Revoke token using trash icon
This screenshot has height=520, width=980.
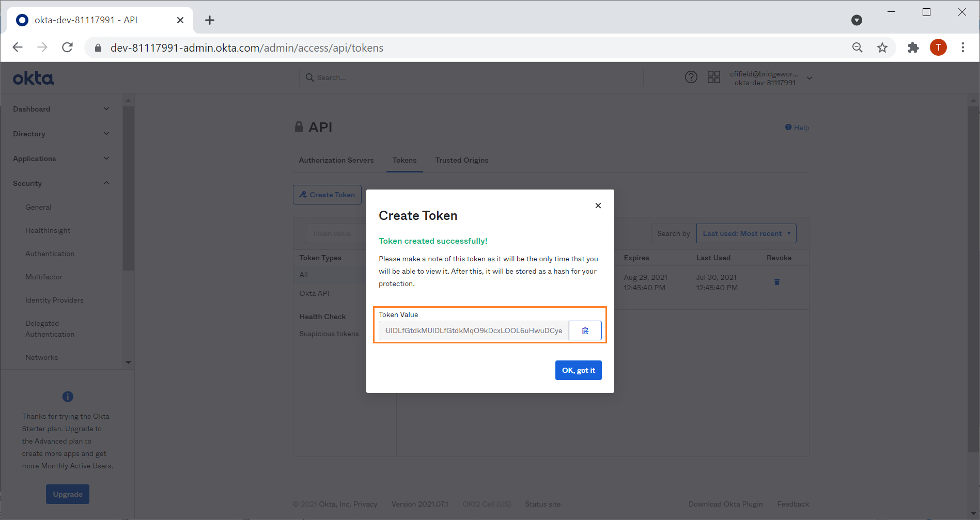(x=777, y=282)
